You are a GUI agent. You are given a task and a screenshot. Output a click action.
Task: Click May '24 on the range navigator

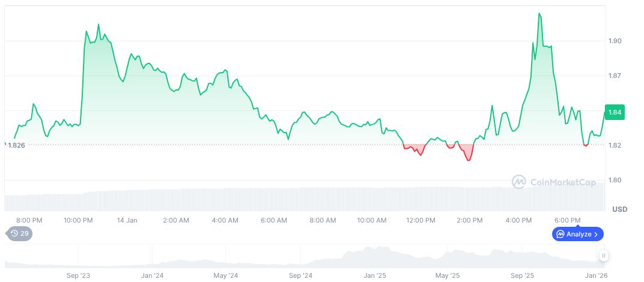click(225, 275)
